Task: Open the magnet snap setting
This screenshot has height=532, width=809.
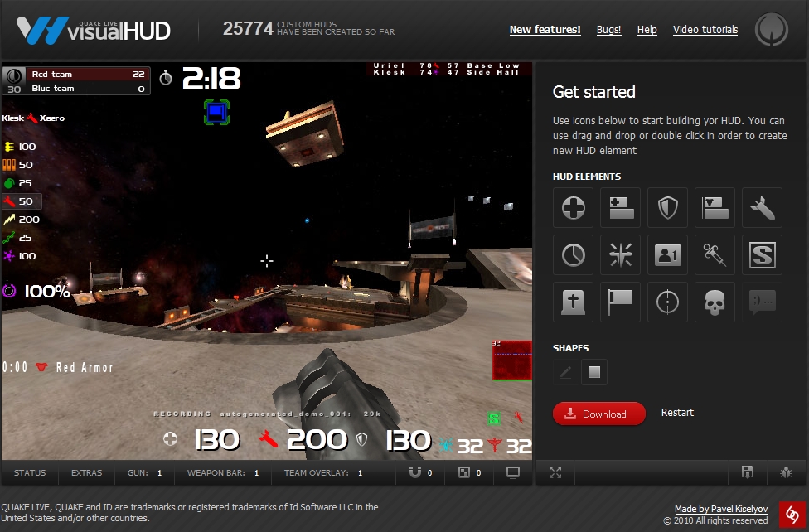Action: tap(420, 472)
